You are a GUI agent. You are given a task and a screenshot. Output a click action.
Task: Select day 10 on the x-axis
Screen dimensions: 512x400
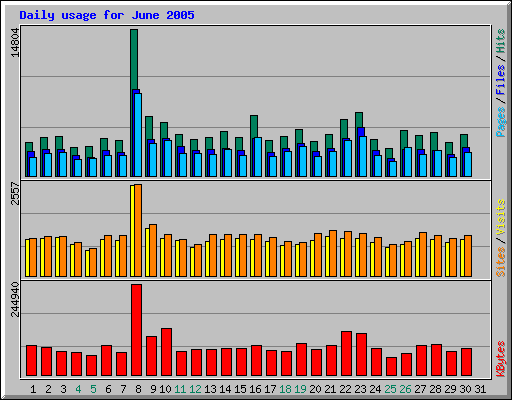(x=165, y=389)
